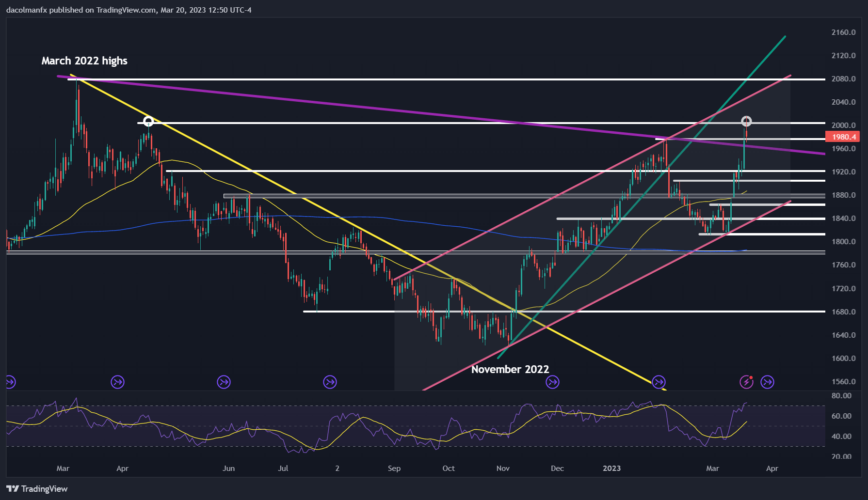Click the 'November 2022' text annotation
This screenshot has height=500, width=868.
510,369
